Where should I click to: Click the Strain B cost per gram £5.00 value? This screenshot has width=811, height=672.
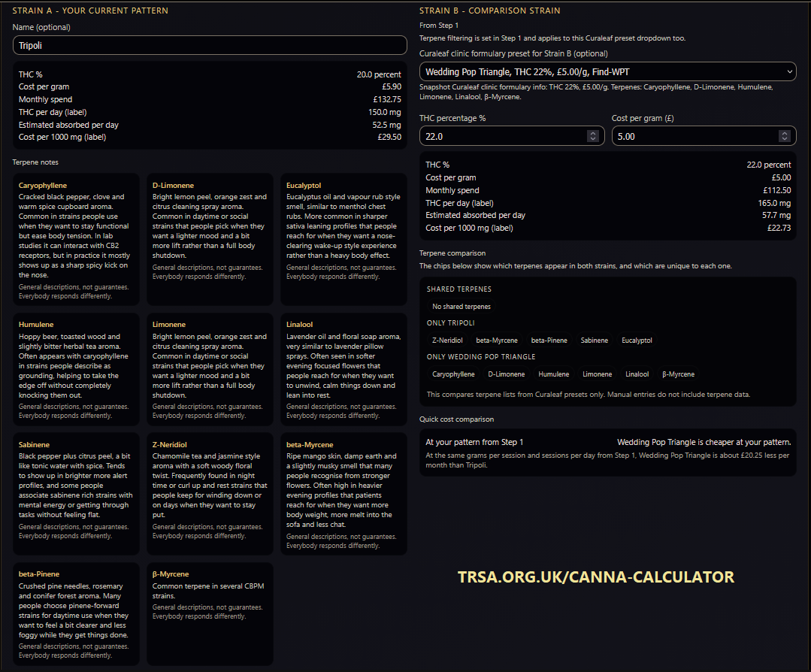coord(781,177)
